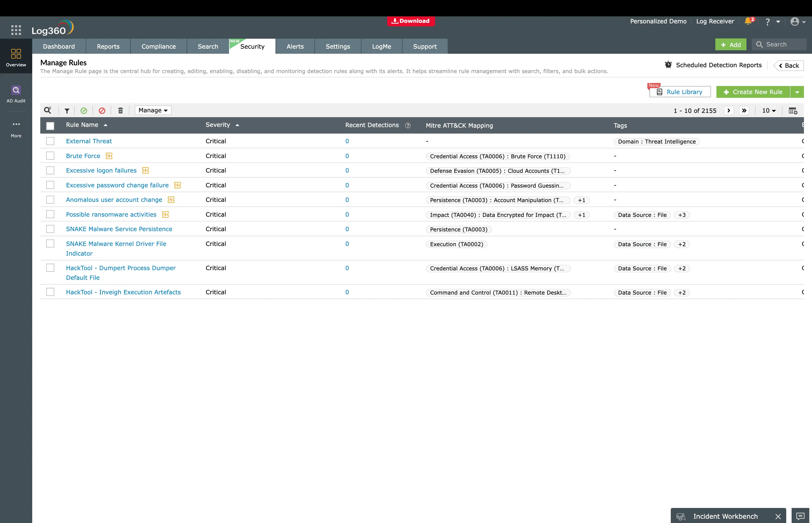Toggle the select-all rules checkbox
The image size is (812, 523).
[50, 126]
